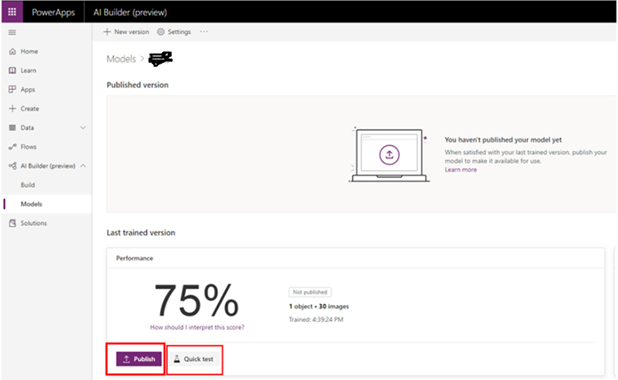Expand the Data menu chevron

tap(83, 127)
